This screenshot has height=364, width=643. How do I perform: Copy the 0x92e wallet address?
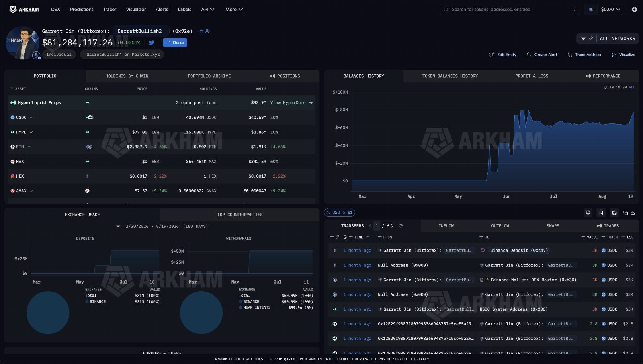pyautogui.click(x=201, y=31)
